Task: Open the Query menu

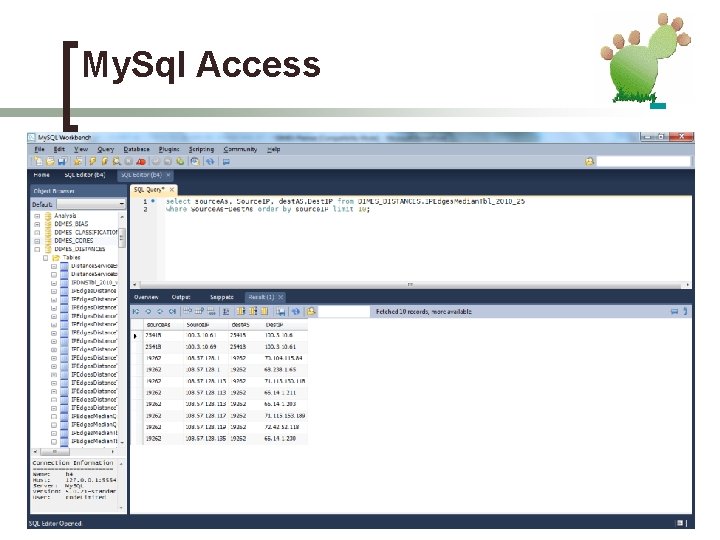Action: coord(106,149)
